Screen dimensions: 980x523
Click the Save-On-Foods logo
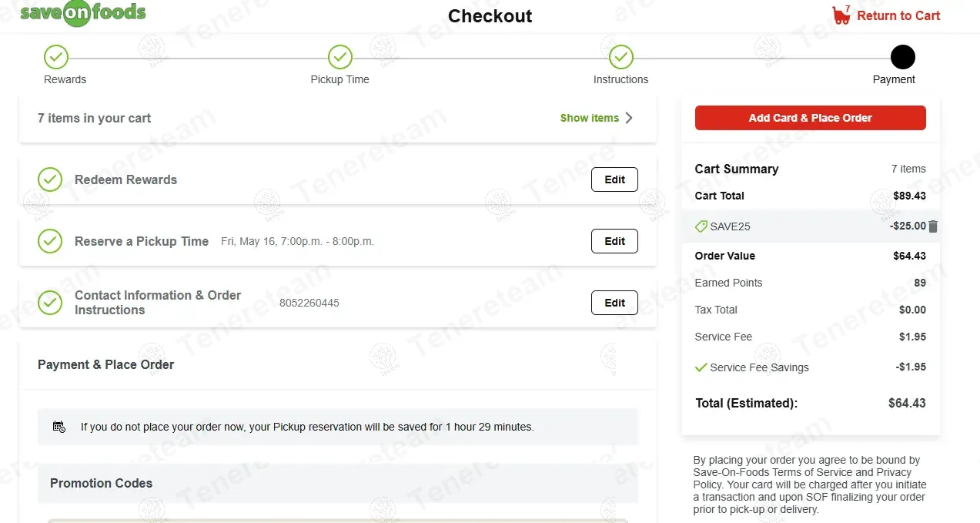82,13
